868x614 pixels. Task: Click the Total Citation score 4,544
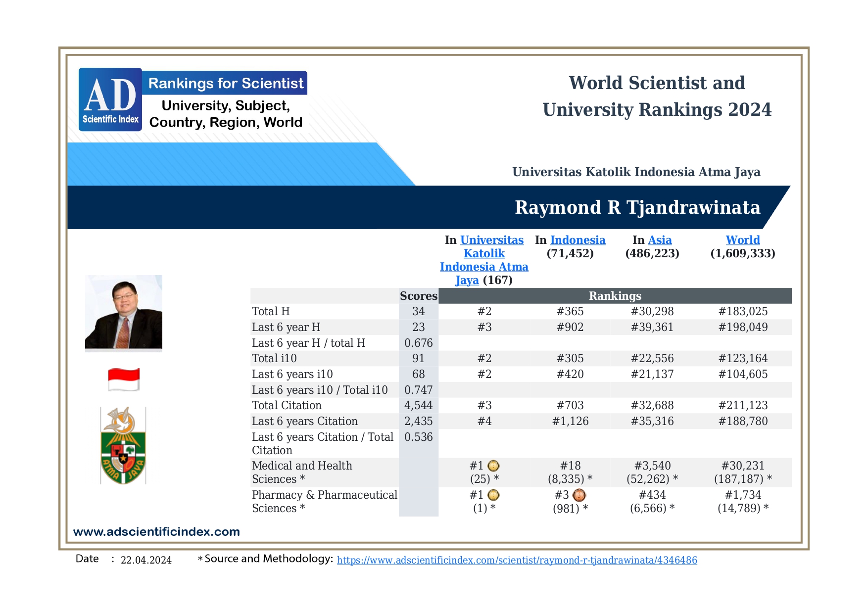[x=418, y=405]
